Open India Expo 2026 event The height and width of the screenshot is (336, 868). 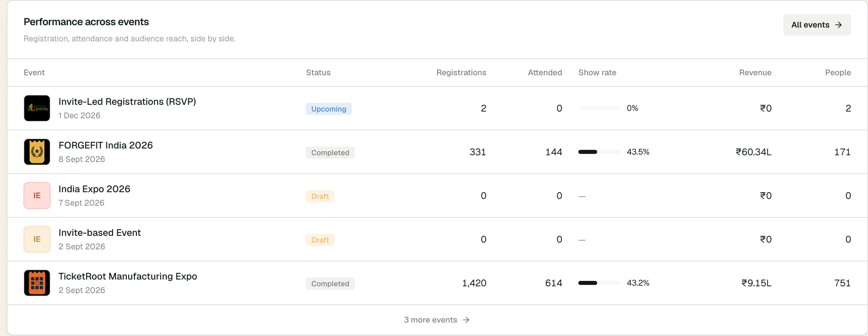94,189
